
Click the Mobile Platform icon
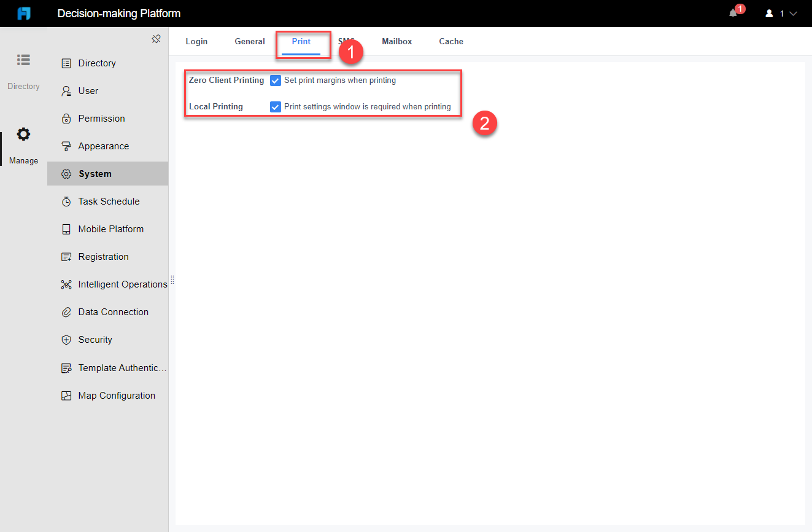[x=66, y=229]
